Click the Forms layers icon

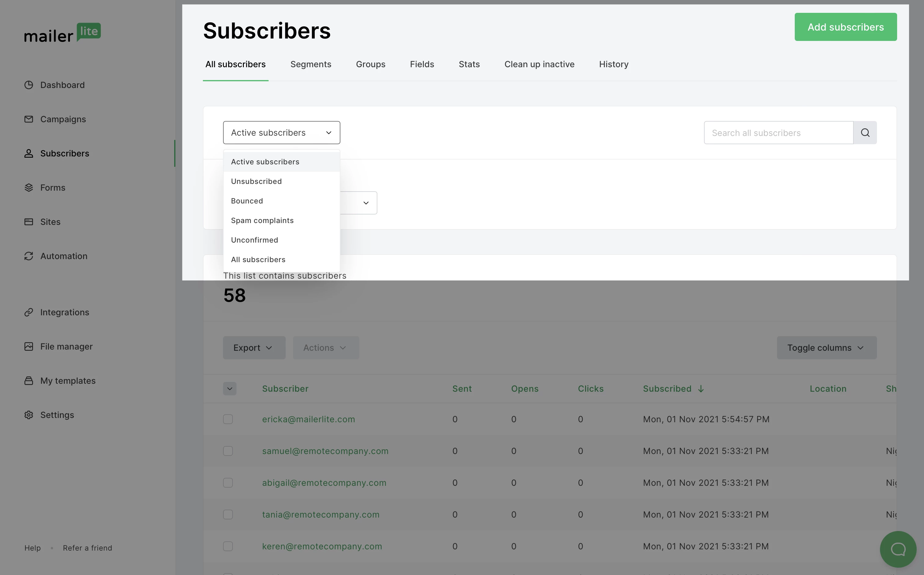29,188
